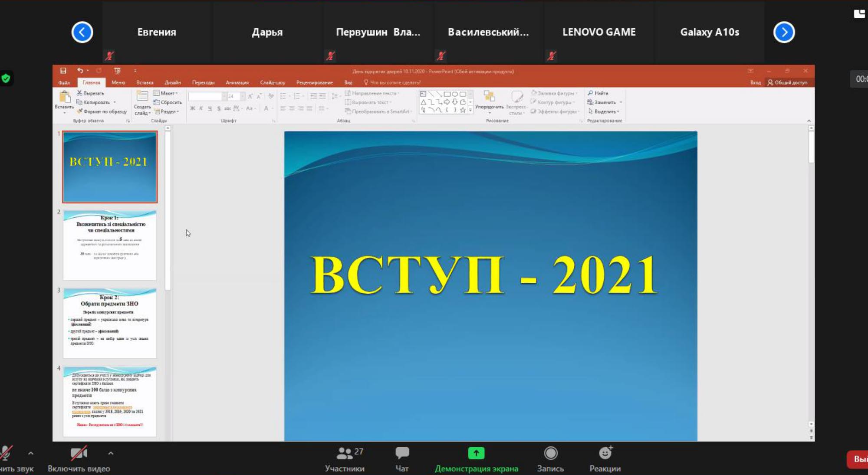Screen dimensions: 868x475
Task: Click the PowerPoint save icon
Action: [63, 71]
